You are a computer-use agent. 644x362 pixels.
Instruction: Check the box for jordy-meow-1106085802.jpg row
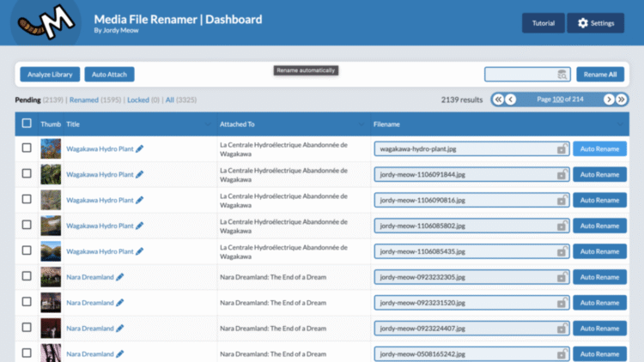point(27,225)
